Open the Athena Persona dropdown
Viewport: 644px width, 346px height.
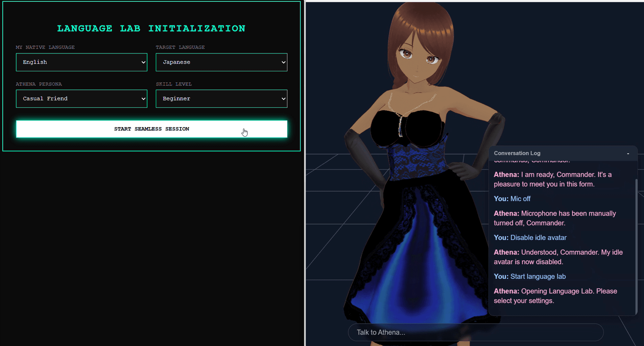pyautogui.click(x=81, y=98)
